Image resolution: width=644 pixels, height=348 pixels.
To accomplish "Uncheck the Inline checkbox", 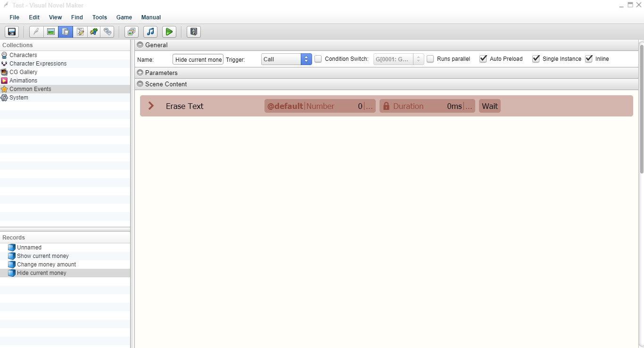I will pos(589,59).
